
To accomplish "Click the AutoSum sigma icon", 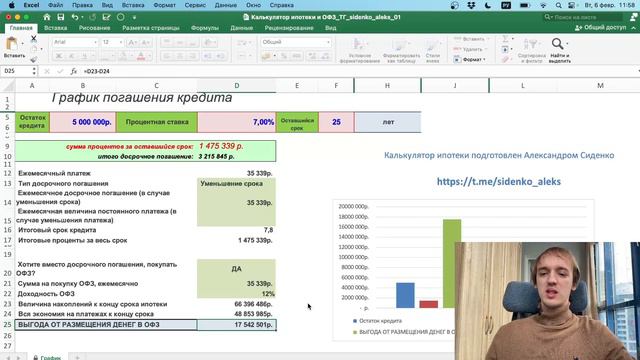I will pos(505,39).
